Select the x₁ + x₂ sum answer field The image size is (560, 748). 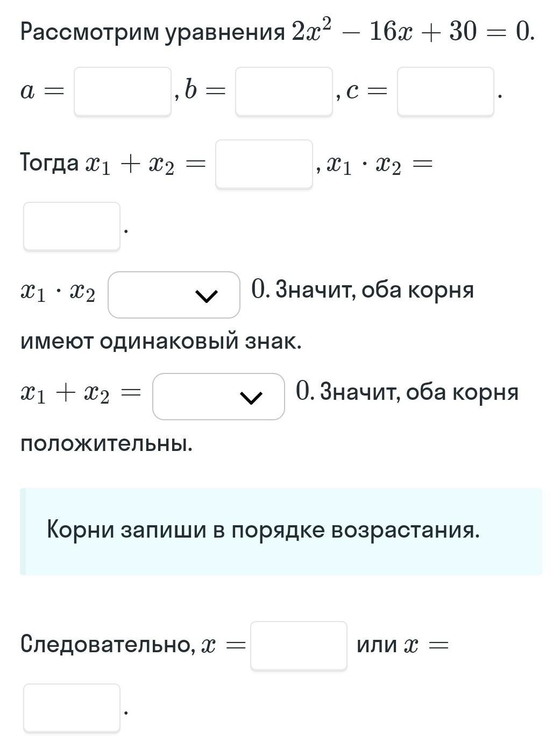coord(264,164)
